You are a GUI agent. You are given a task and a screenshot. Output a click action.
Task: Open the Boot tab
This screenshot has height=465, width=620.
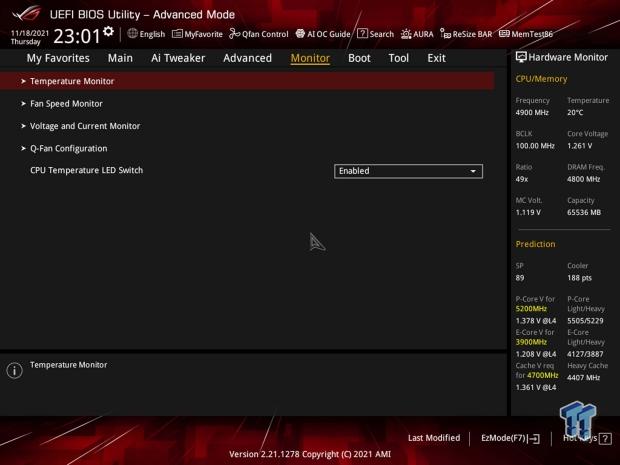[x=359, y=58]
